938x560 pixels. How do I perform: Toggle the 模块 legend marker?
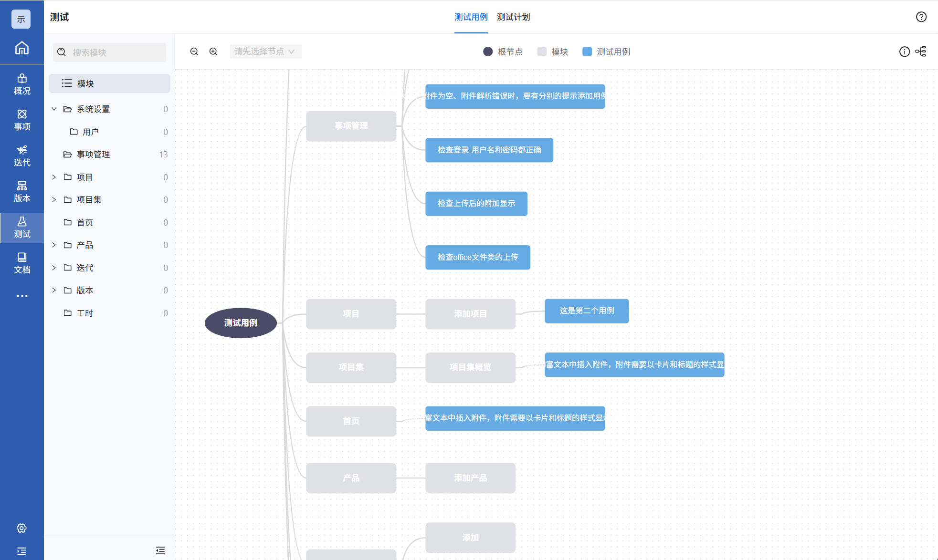click(x=541, y=52)
